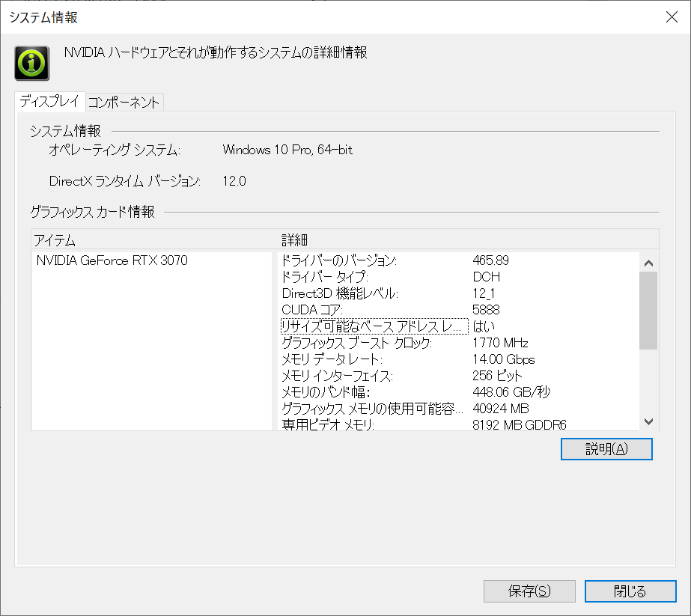Select the ディスプレイ tab
The height and width of the screenshot is (616, 691).
tap(49, 101)
